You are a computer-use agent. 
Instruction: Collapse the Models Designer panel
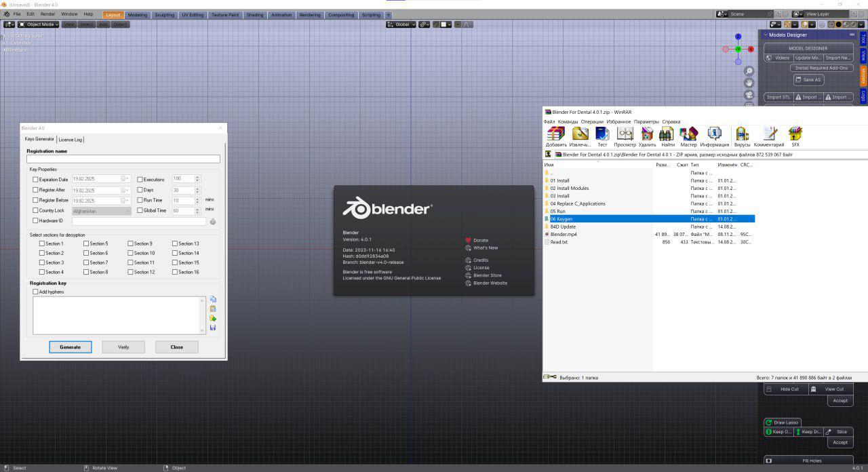pyautogui.click(x=766, y=35)
